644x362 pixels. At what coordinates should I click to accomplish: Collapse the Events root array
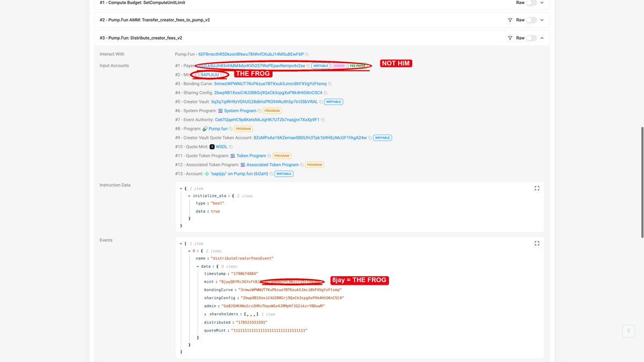(181, 243)
